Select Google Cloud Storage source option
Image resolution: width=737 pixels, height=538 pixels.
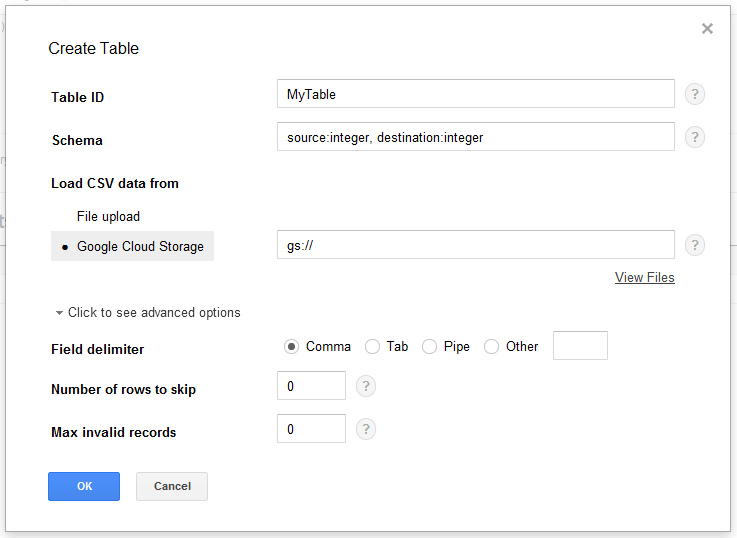tap(139, 246)
